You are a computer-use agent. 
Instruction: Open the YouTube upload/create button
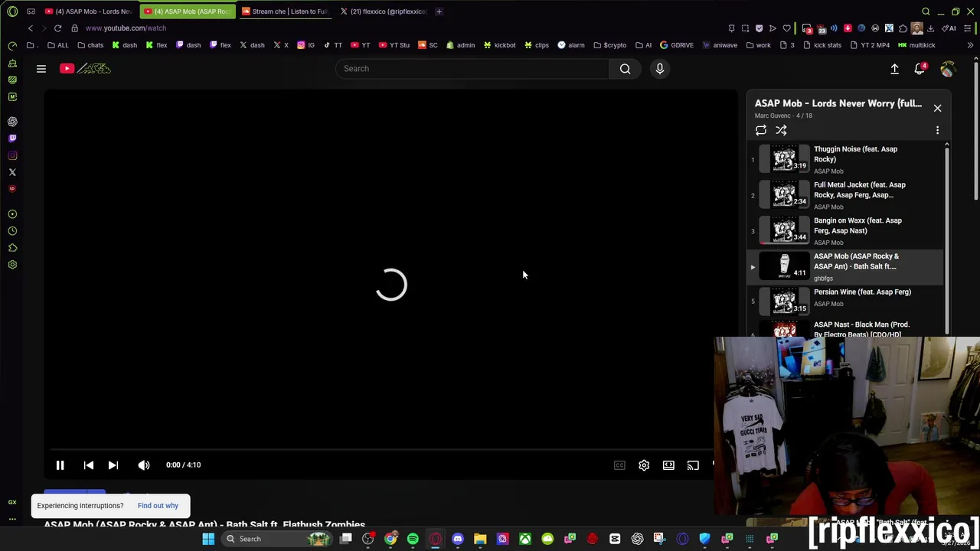[894, 69]
